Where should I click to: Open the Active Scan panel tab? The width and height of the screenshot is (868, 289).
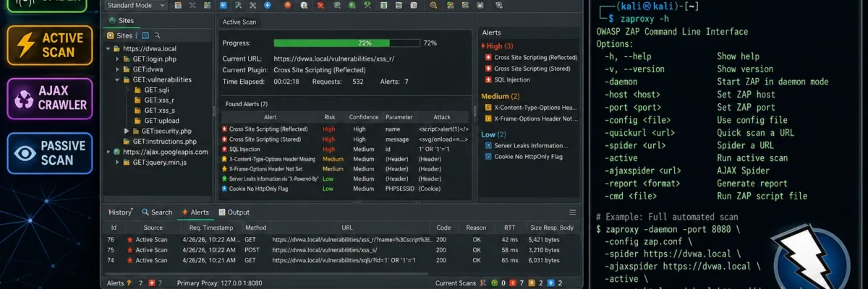click(239, 22)
